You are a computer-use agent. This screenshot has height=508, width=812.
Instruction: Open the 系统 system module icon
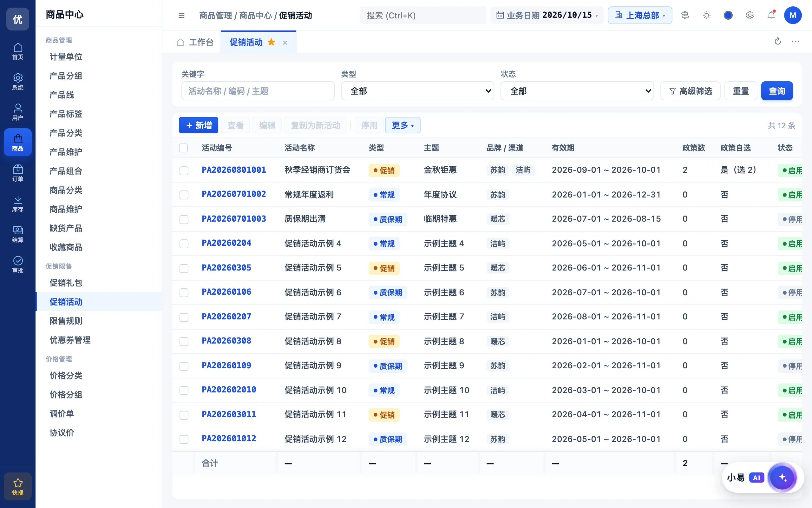pyautogui.click(x=18, y=82)
